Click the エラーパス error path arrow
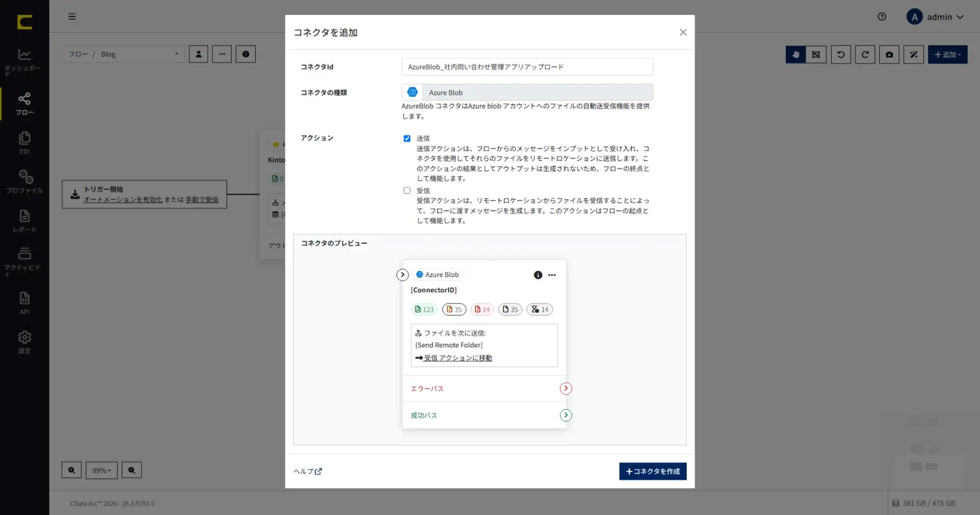 pos(566,388)
